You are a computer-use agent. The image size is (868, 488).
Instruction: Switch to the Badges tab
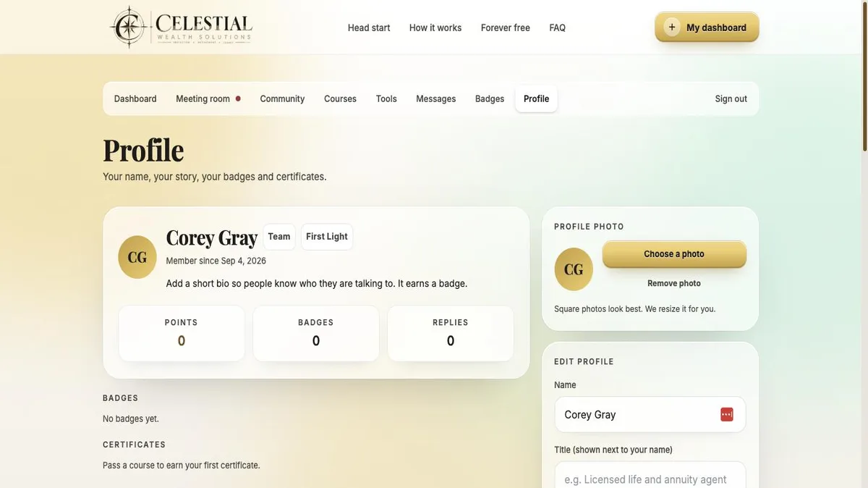490,98
